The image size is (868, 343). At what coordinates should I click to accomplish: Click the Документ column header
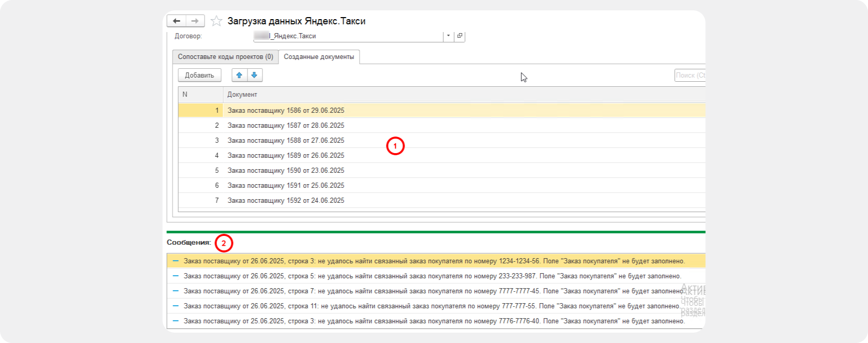click(464, 94)
